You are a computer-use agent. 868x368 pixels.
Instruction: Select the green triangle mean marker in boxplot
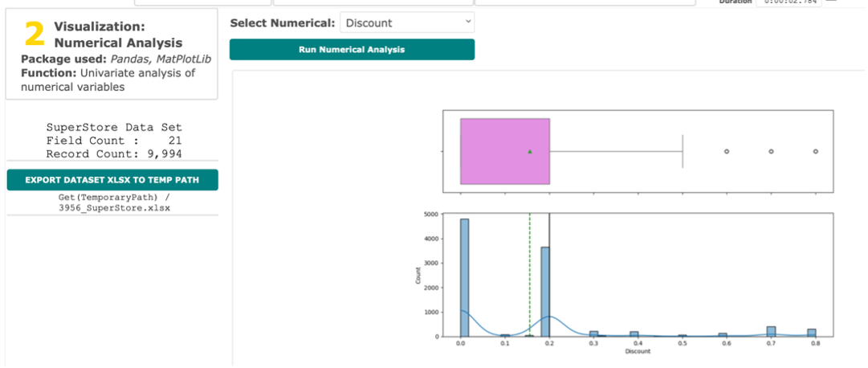pos(530,151)
